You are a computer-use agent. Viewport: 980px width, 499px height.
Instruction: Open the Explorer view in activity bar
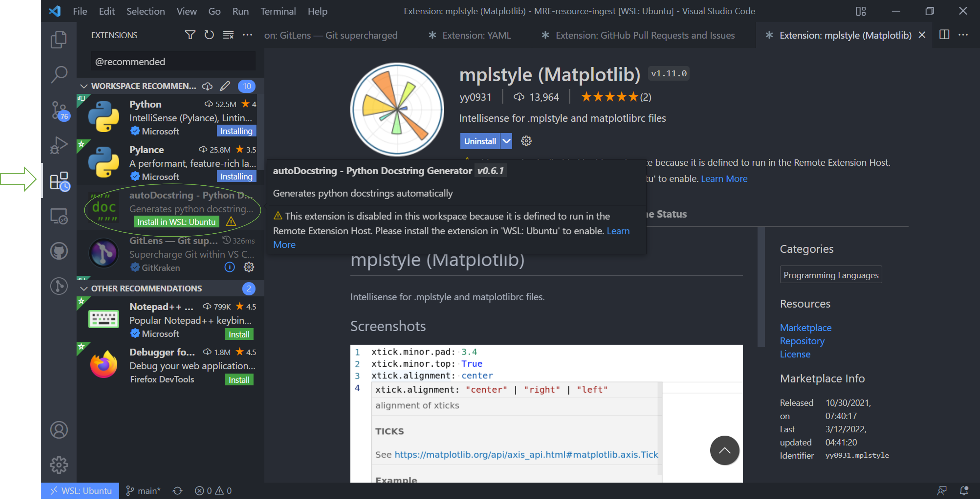click(x=59, y=39)
